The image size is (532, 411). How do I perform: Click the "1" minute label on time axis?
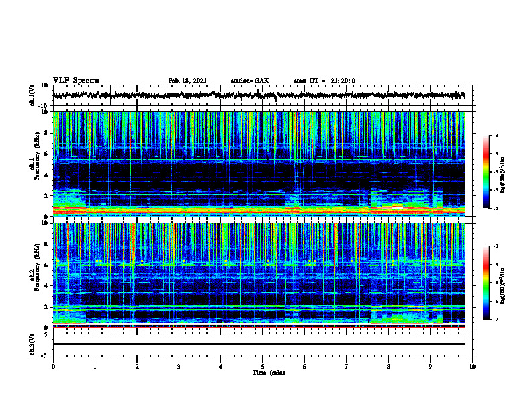[95, 367]
